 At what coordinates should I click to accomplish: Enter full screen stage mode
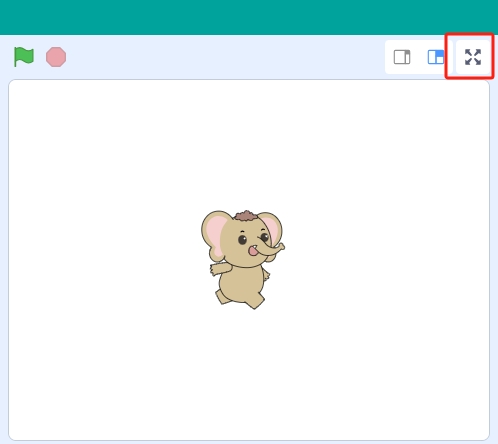click(x=473, y=57)
